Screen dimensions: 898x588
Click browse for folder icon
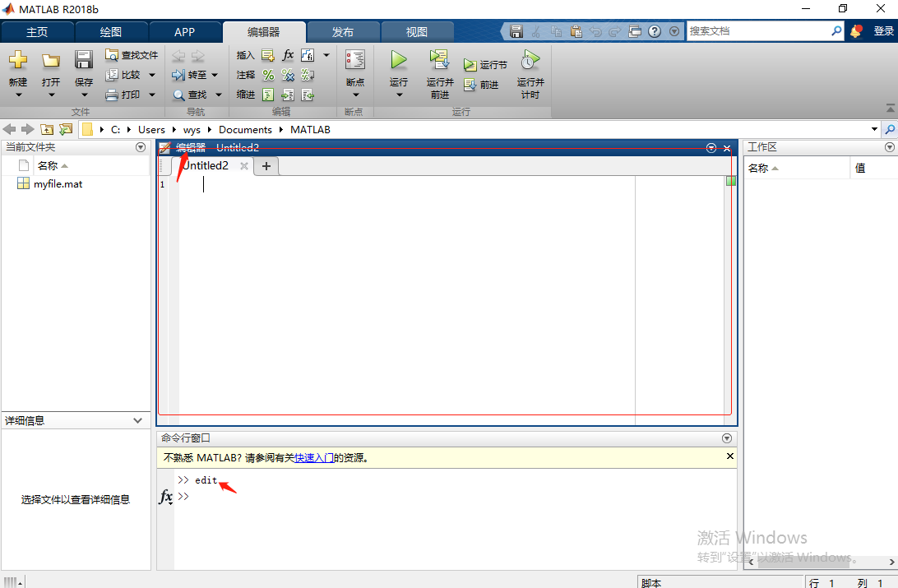coord(66,129)
